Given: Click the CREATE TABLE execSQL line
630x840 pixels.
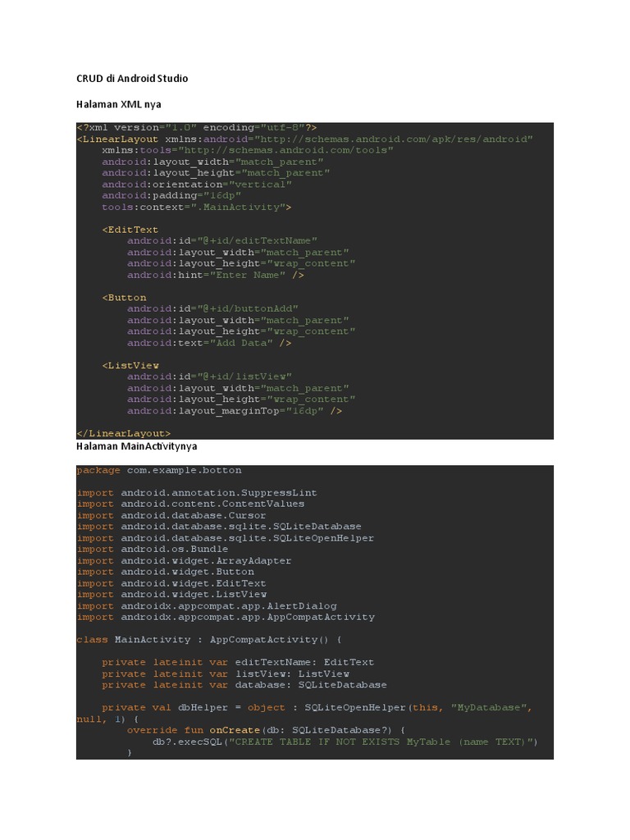Looking at the screenshot, I should click(x=345, y=742).
